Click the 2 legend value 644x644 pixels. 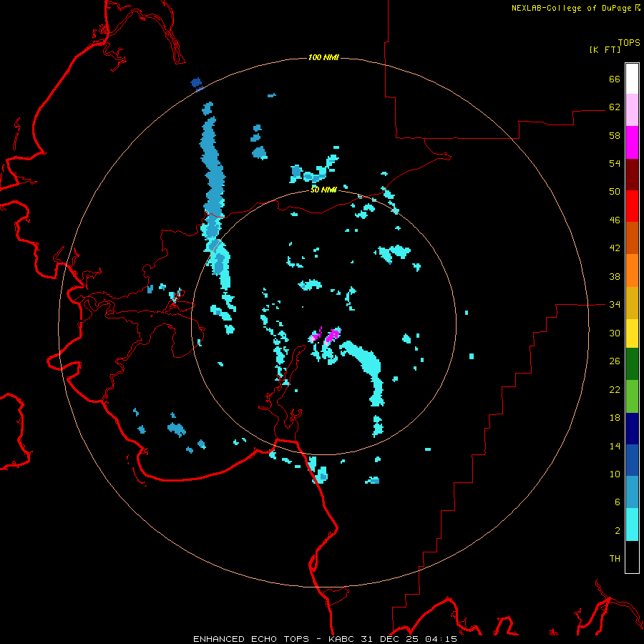[x=618, y=531]
